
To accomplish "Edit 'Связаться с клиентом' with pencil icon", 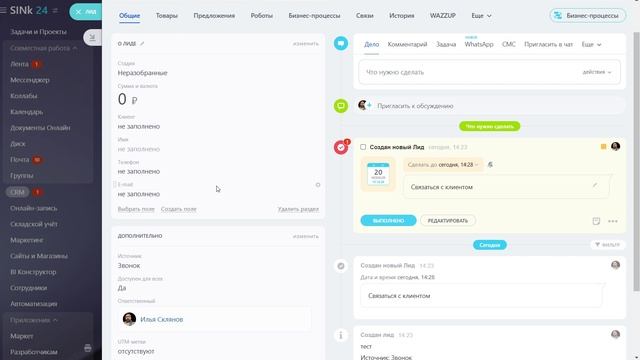I will [x=595, y=185].
